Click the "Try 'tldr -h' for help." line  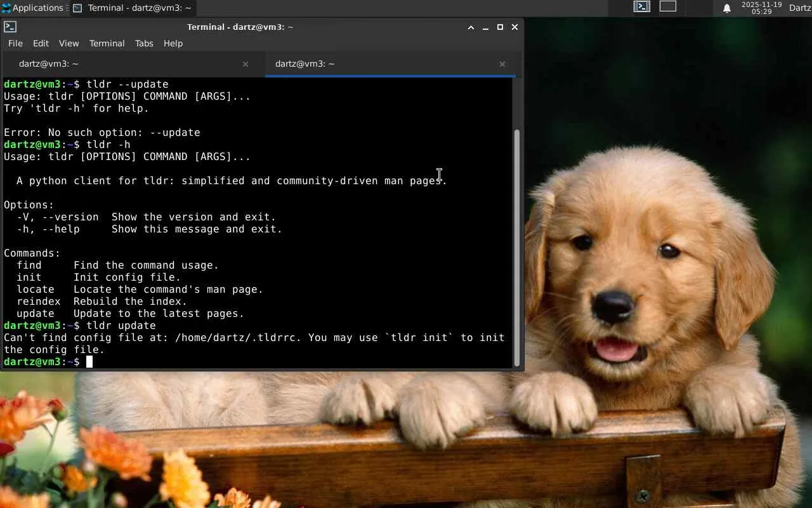(77, 109)
